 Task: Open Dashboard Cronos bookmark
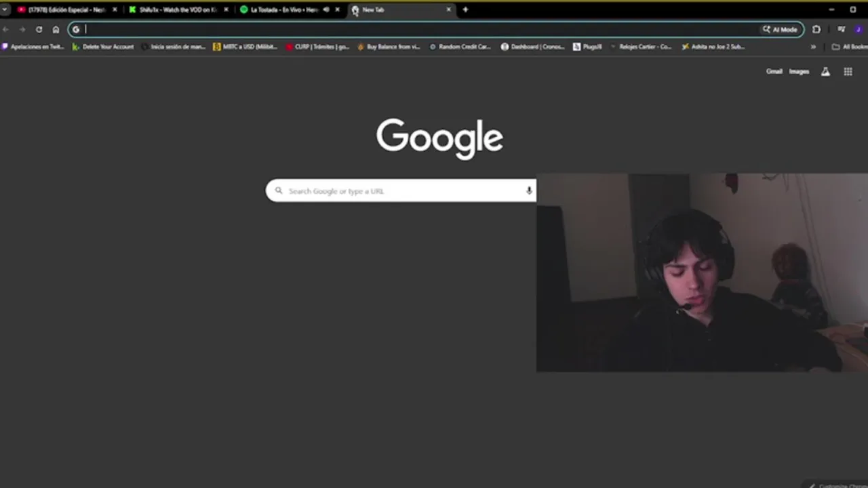tap(533, 47)
